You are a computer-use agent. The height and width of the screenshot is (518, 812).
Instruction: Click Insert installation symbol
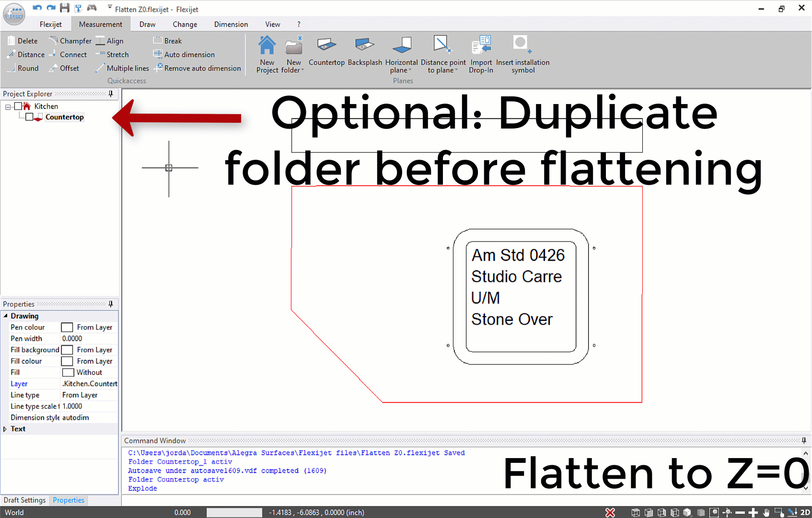[522, 53]
